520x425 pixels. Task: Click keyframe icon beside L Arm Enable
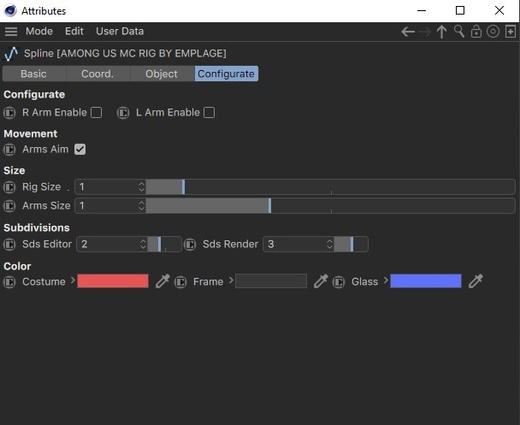[x=123, y=113]
